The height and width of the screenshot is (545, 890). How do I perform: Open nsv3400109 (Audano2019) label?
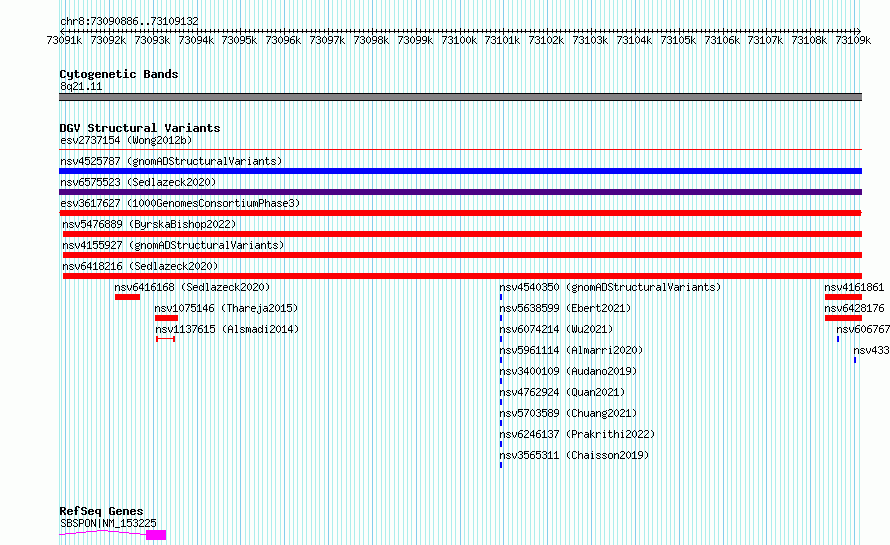pyautogui.click(x=568, y=371)
